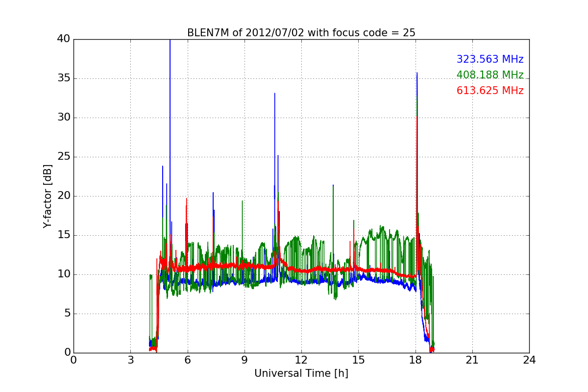Screen dimensions: 588x392
Task: Select the green 408.188 MHz legend label
Action: (x=490, y=75)
